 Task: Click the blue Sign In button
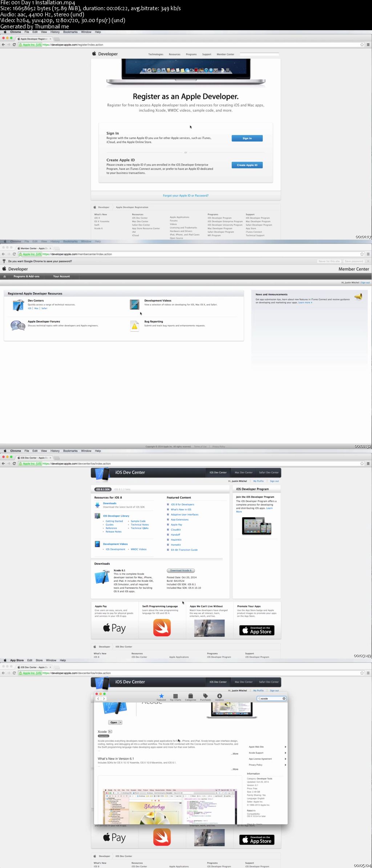click(247, 138)
